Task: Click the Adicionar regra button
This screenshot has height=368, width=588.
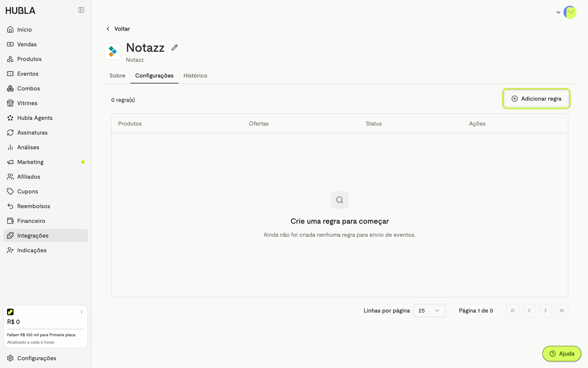Action: click(x=536, y=99)
